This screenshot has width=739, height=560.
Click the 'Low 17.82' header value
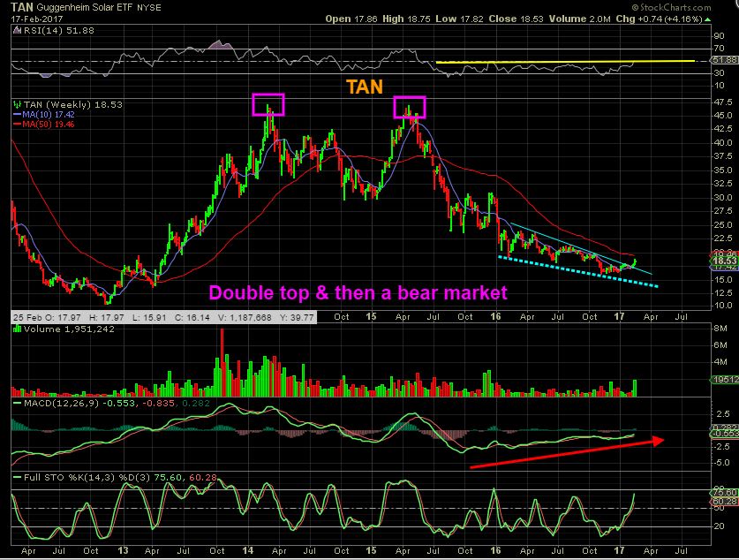460,19
